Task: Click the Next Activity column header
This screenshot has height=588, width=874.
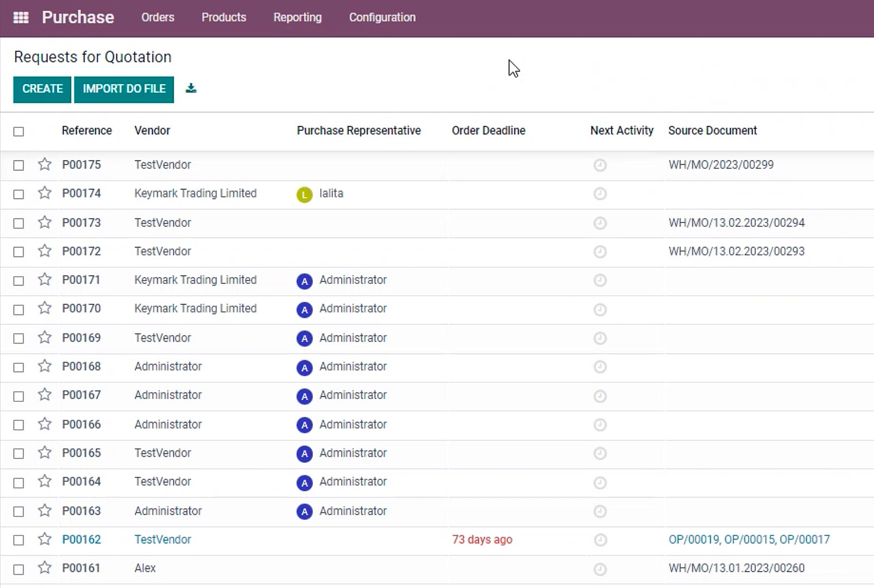Action: tap(621, 130)
